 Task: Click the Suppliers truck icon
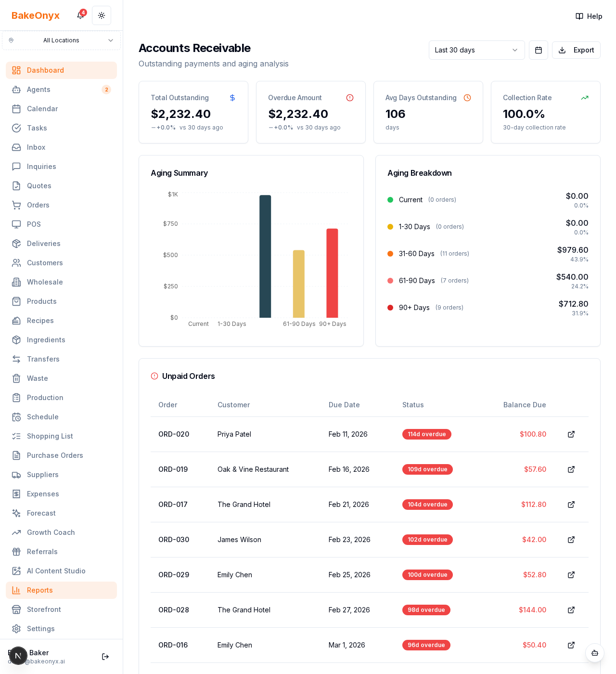(x=16, y=475)
